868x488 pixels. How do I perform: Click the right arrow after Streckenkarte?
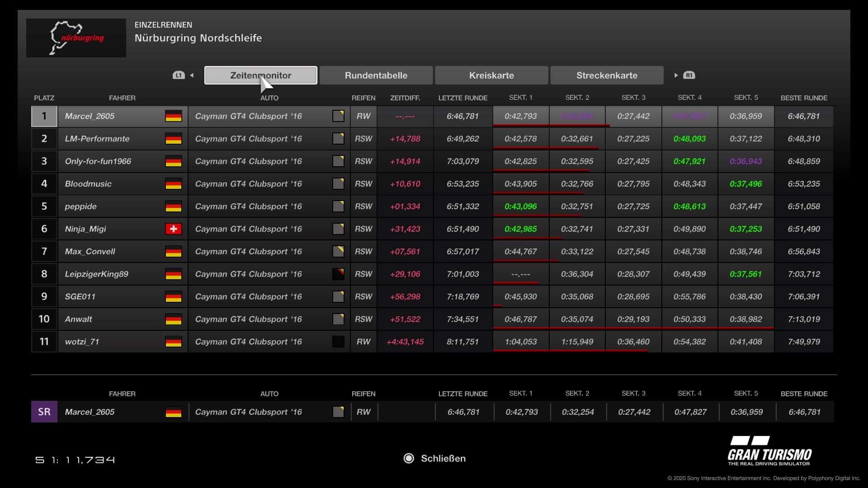coord(676,75)
